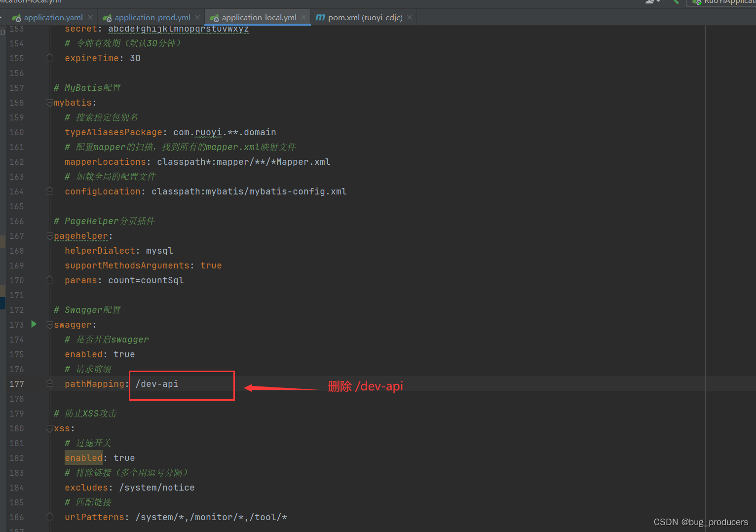Image resolution: width=756 pixels, height=532 pixels.
Task: Collapse the xss block fold marker
Action: coord(50,428)
